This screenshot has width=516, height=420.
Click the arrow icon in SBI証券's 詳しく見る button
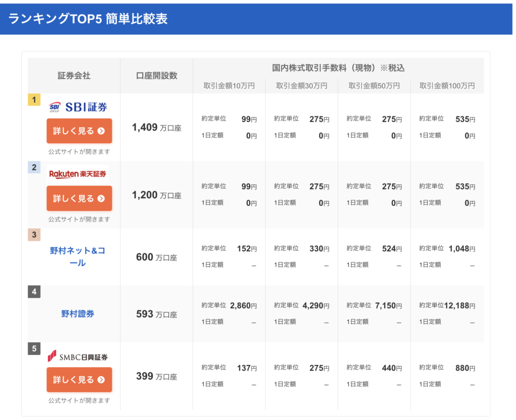(100, 131)
